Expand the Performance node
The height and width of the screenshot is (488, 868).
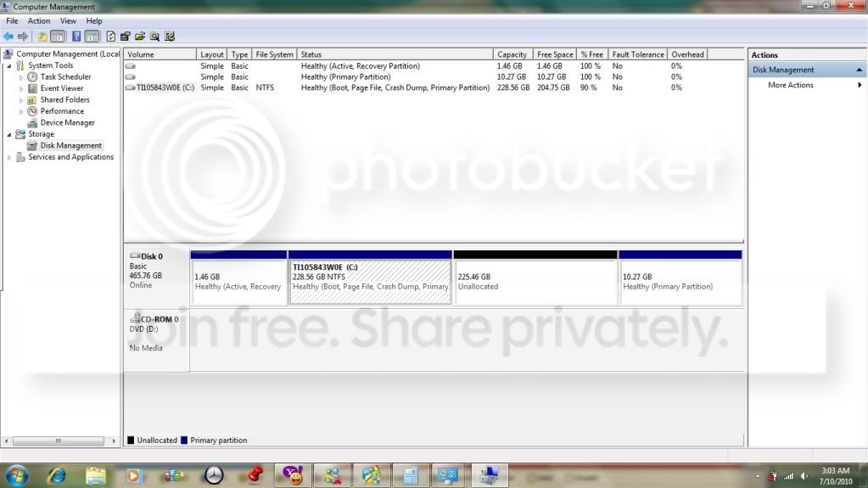21,112
